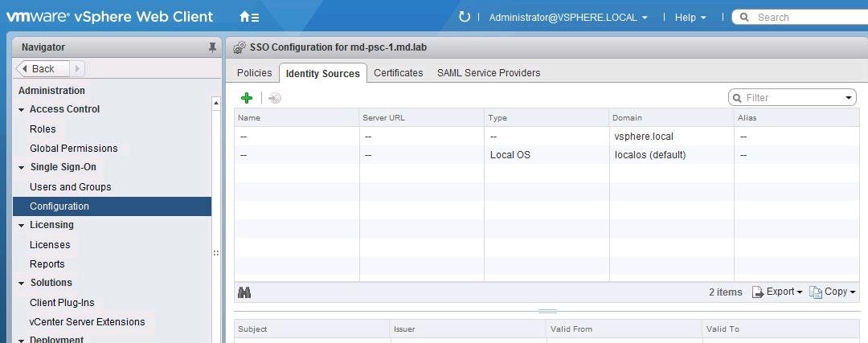The width and height of the screenshot is (868, 343).
Task: Open the Administrator@VSPHERE.LOCAL user dropdown
Action: coord(567,17)
